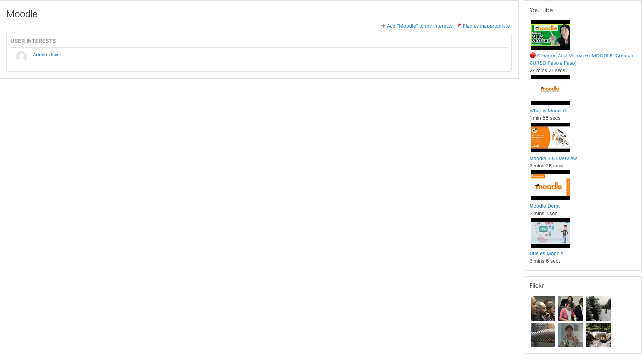Open Admin User's profile link

pos(46,55)
